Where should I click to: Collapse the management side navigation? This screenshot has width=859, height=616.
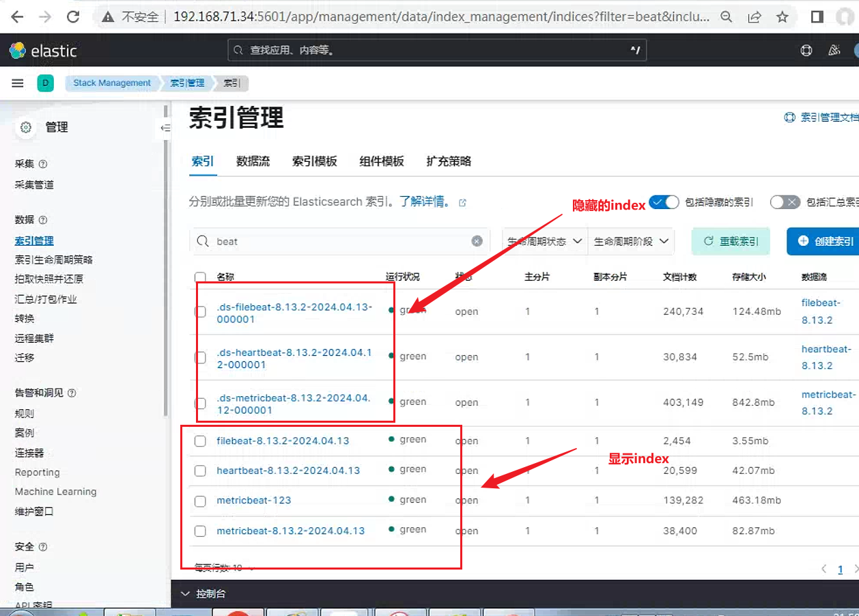click(x=165, y=128)
